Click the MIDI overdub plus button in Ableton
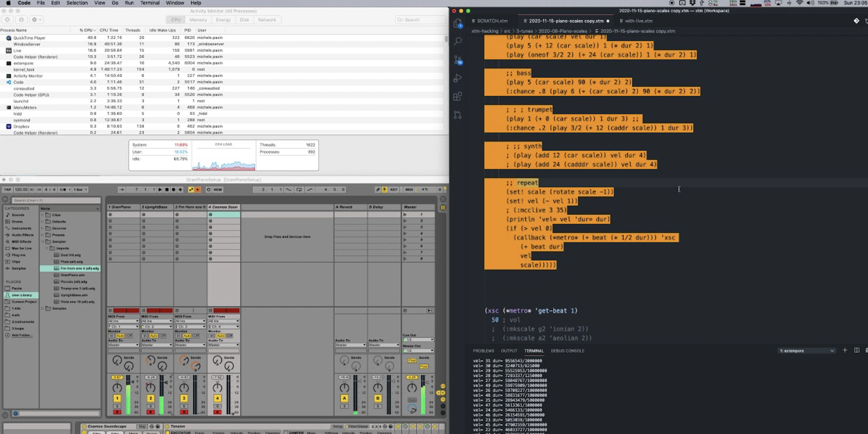Image resolution: width=868 pixels, height=434 pixels. 180,189
